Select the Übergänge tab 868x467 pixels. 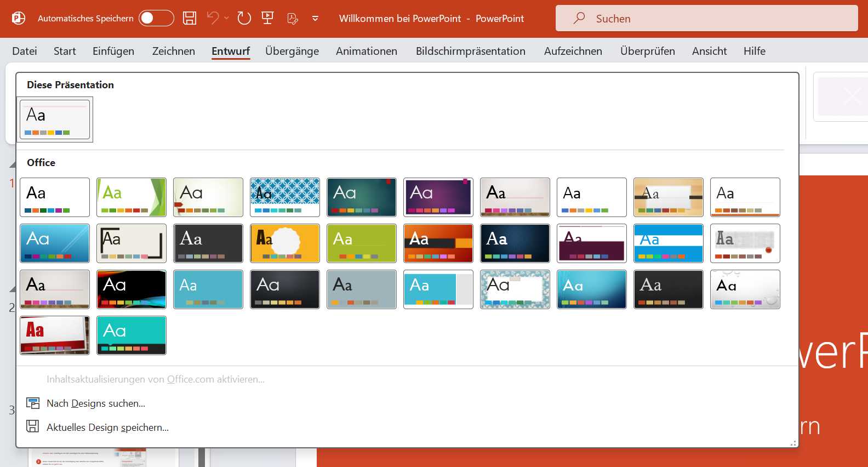point(292,51)
